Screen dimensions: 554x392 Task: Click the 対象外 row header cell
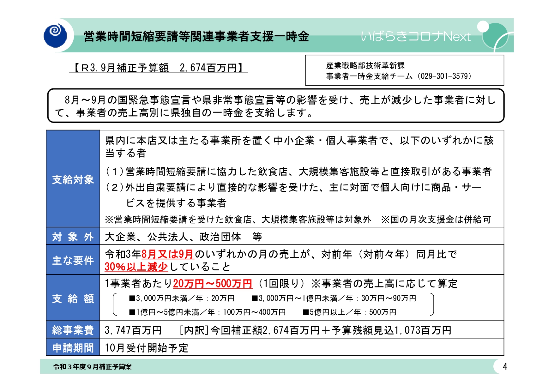point(73,236)
